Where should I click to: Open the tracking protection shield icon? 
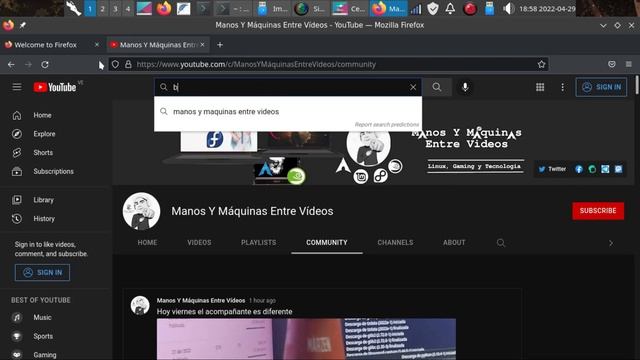pos(116,64)
